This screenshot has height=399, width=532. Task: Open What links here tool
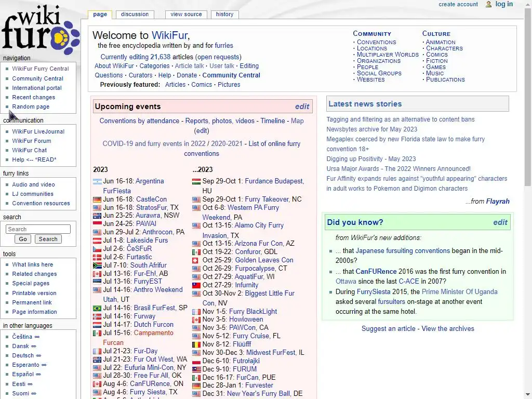click(33, 264)
